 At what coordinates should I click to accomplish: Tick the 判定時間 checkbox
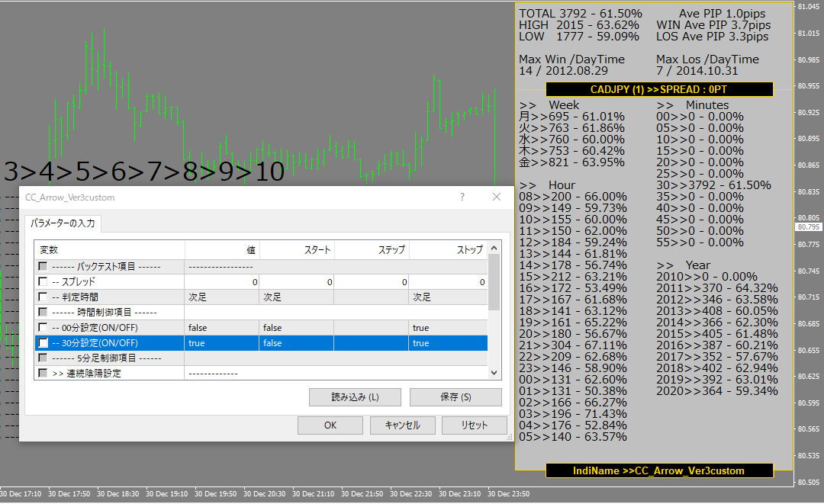43,297
